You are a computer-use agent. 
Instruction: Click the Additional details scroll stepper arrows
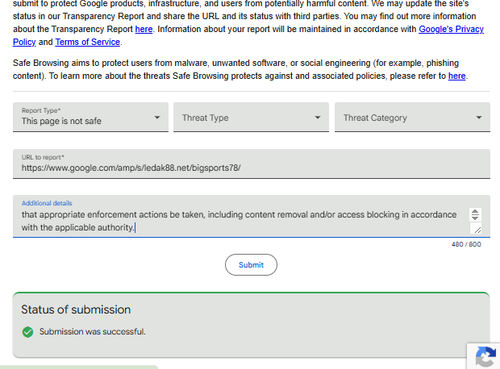click(475, 214)
